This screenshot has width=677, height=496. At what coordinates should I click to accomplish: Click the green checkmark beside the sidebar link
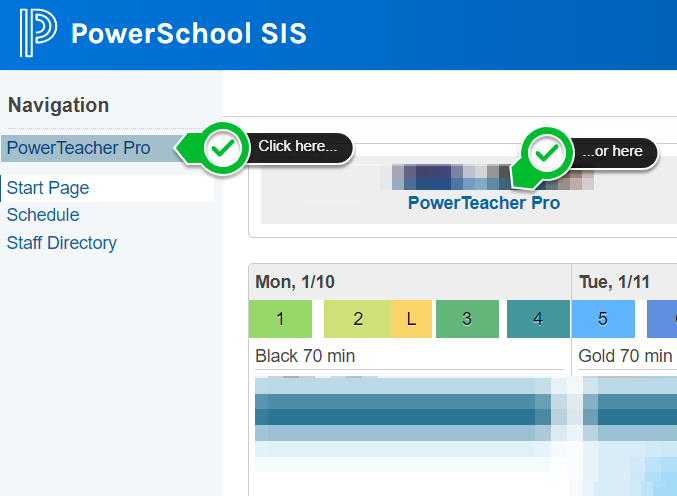226,148
